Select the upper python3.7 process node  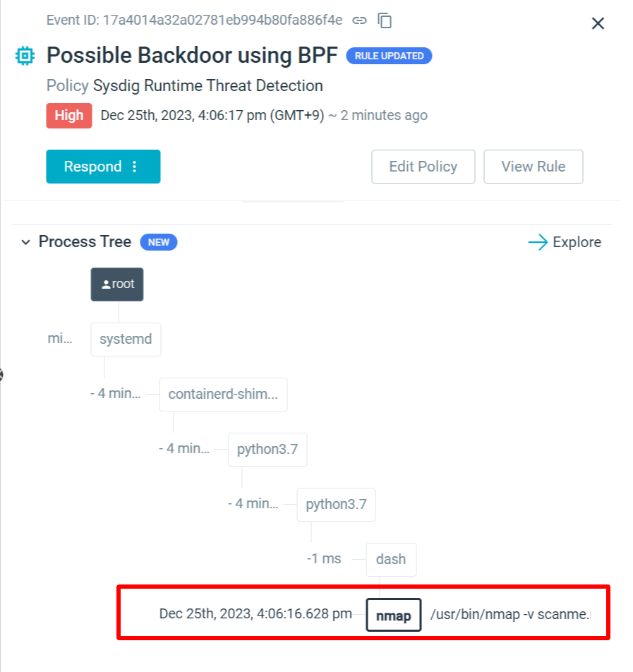pos(267,450)
